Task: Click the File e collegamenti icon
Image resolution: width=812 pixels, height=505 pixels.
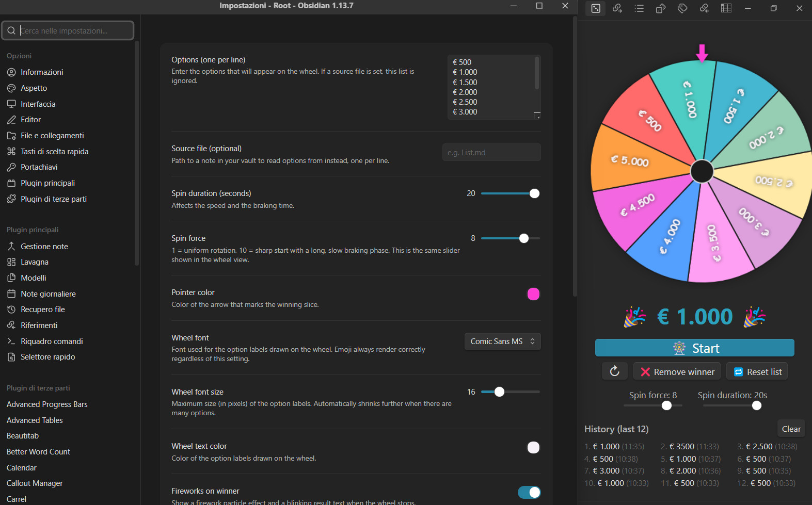Action: [11, 136]
